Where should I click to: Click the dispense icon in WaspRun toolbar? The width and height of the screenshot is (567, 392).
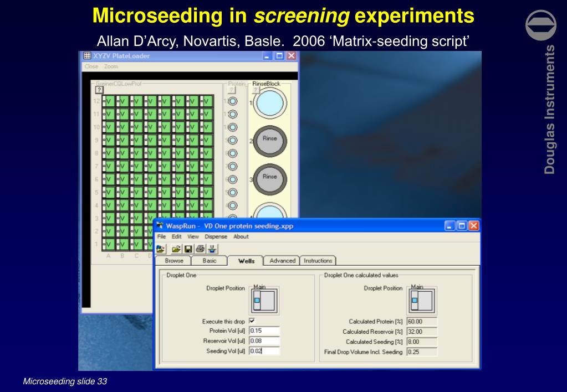point(212,249)
